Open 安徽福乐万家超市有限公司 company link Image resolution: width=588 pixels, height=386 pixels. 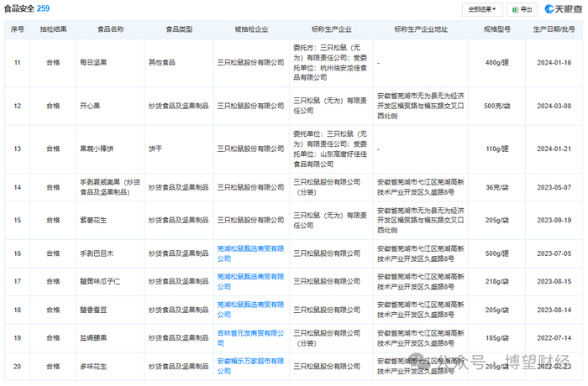coord(250,366)
